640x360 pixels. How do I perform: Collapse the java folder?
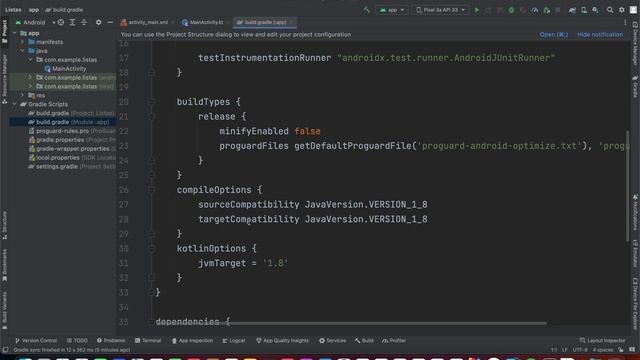[23, 51]
